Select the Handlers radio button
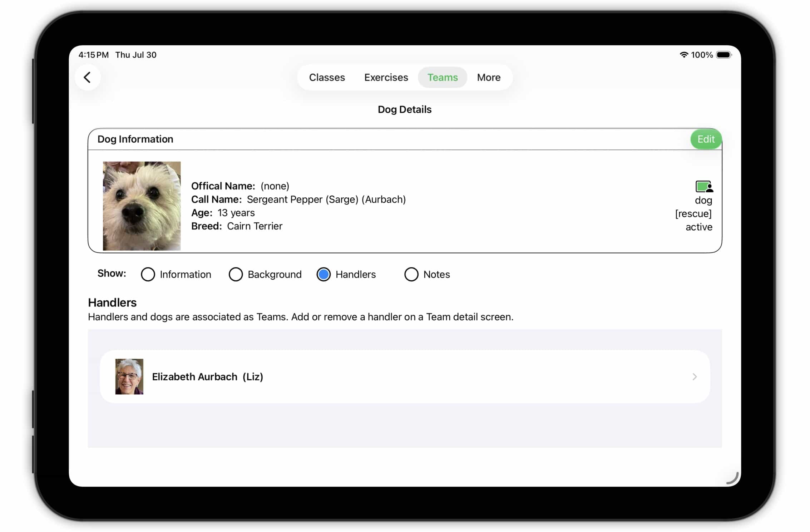The image size is (810, 532). (323, 275)
